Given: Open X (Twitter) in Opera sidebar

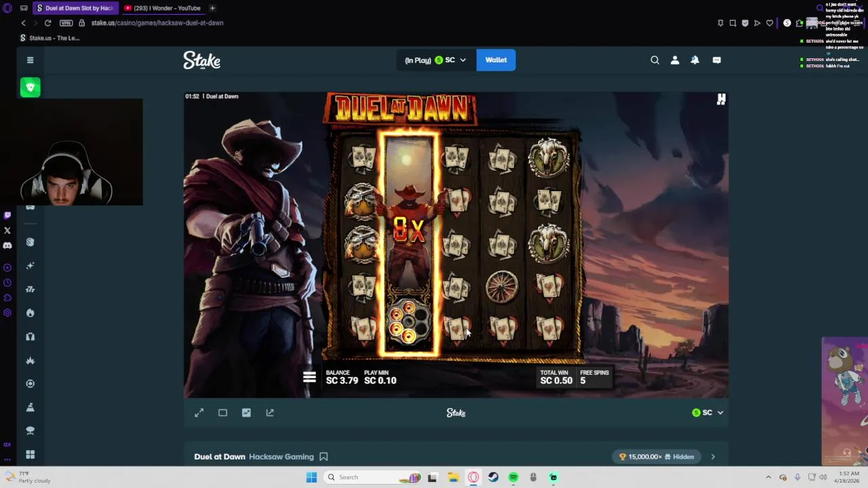Looking at the screenshot, I should point(7,230).
